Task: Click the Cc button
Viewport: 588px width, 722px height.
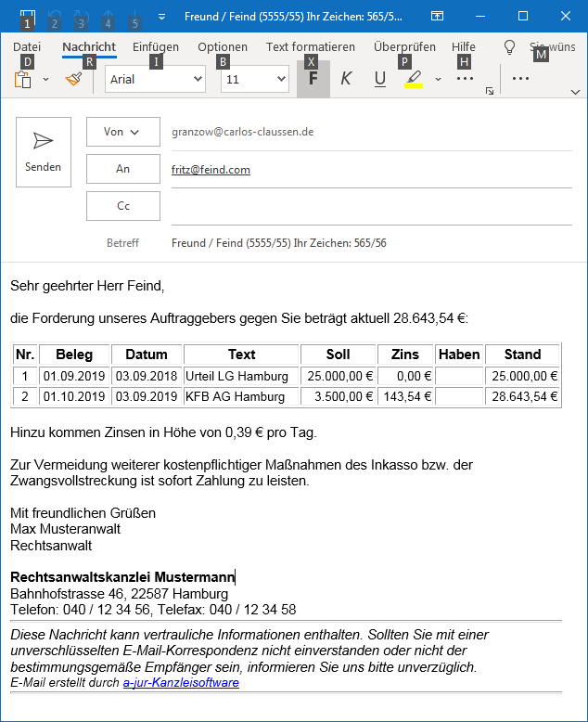Action: [x=123, y=206]
